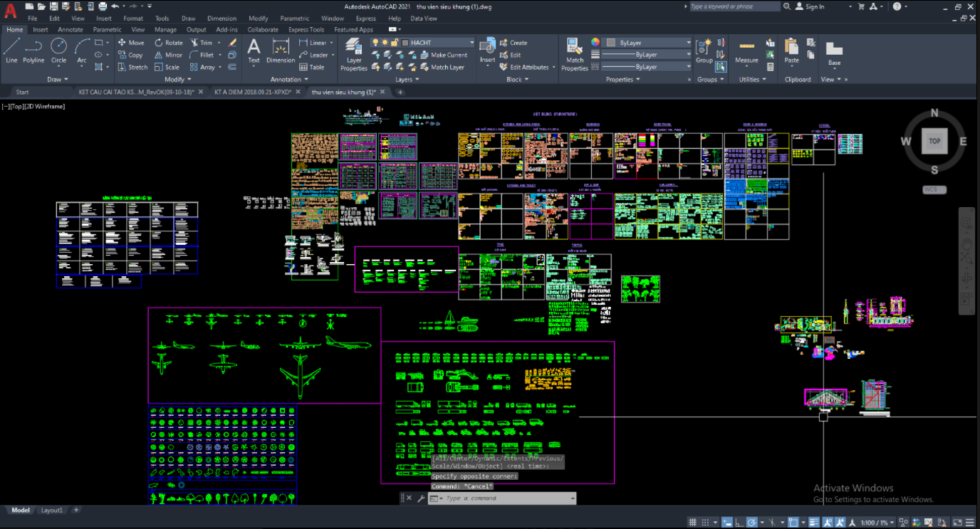
Task: Open the Dimension menu in menu bar
Action: coord(221,19)
